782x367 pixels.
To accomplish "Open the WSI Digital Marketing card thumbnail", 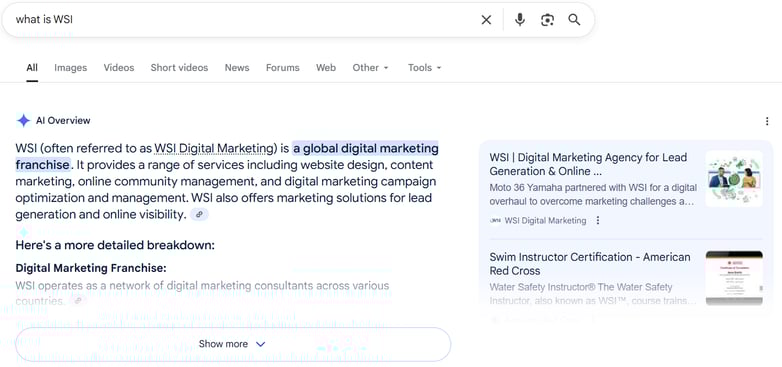I will tap(734, 179).
